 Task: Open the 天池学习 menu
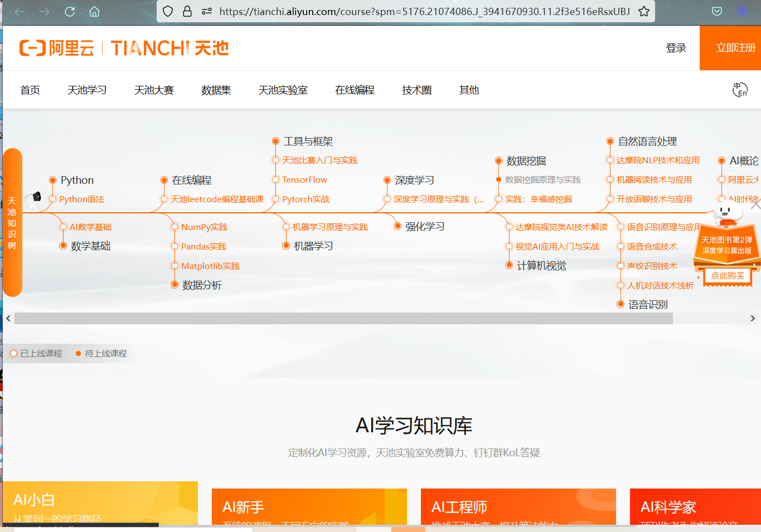(x=87, y=90)
